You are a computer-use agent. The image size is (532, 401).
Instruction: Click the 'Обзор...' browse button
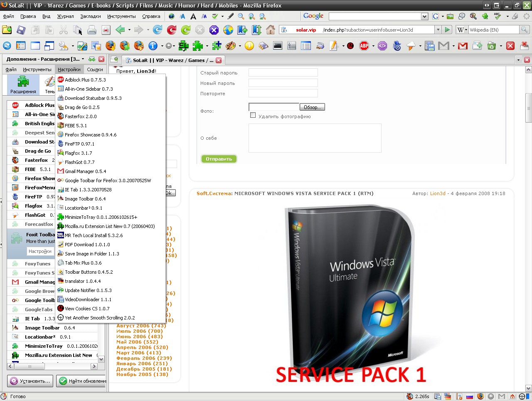pyautogui.click(x=312, y=107)
